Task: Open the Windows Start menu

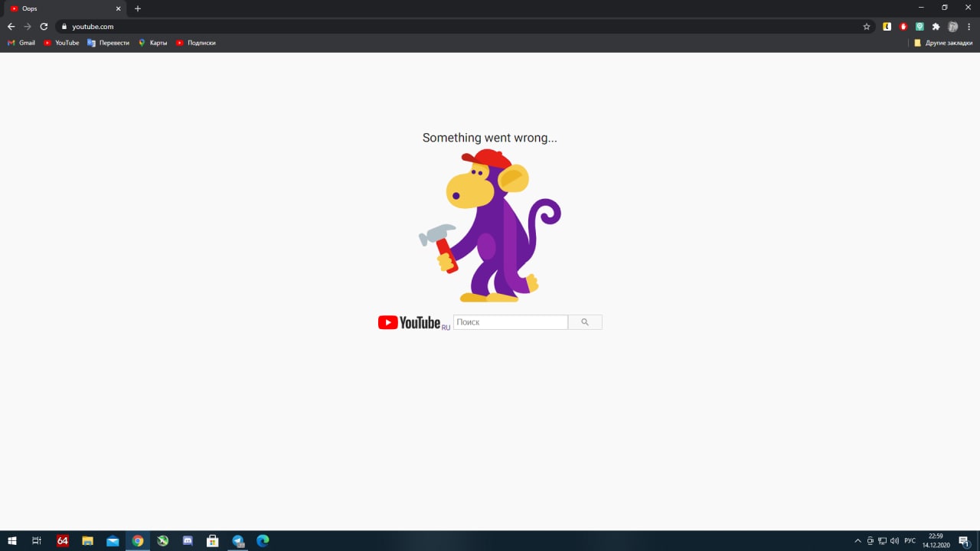Action: tap(12, 540)
